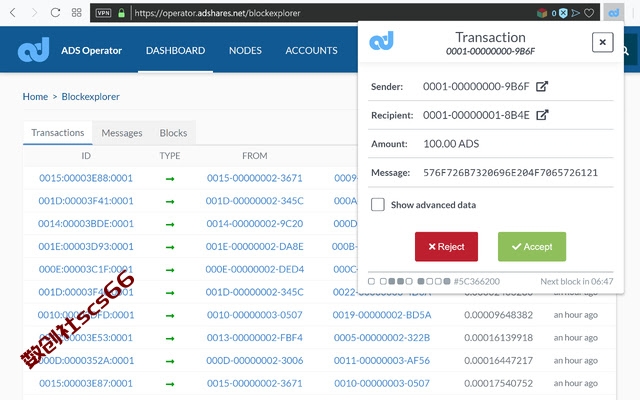The width and height of the screenshot is (640, 400).
Task: Bookmark page with the heart icon
Action: click(589, 13)
